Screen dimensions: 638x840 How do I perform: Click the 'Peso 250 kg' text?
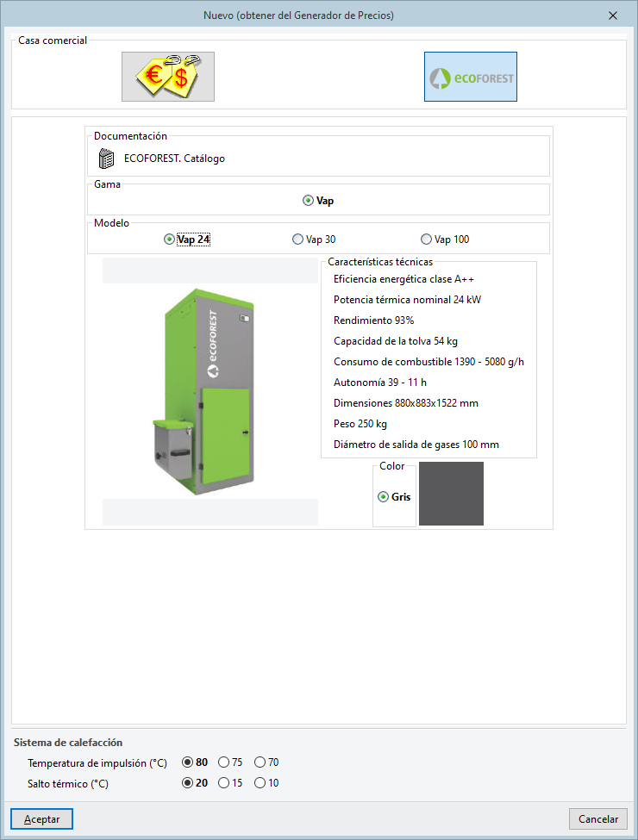[360, 424]
